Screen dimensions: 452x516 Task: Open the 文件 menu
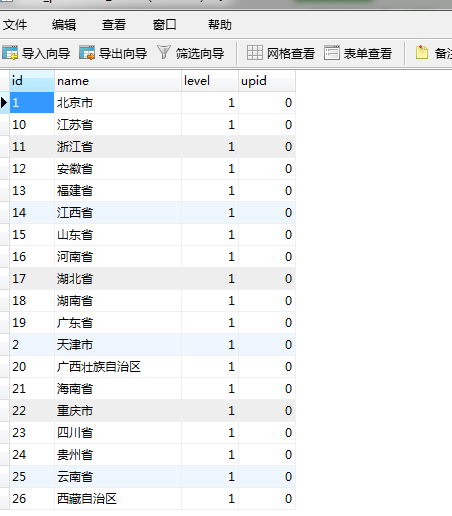point(15,25)
